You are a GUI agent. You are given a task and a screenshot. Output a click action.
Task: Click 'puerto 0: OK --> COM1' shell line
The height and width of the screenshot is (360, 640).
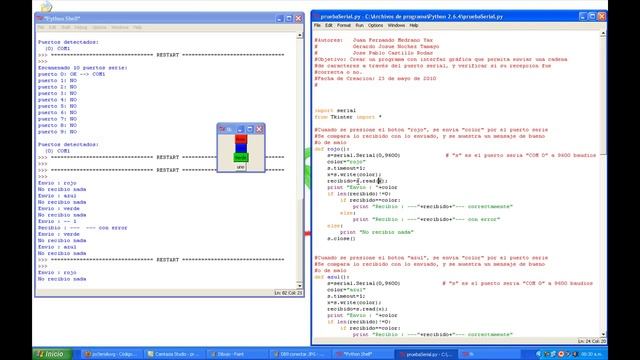click(x=71, y=74)
